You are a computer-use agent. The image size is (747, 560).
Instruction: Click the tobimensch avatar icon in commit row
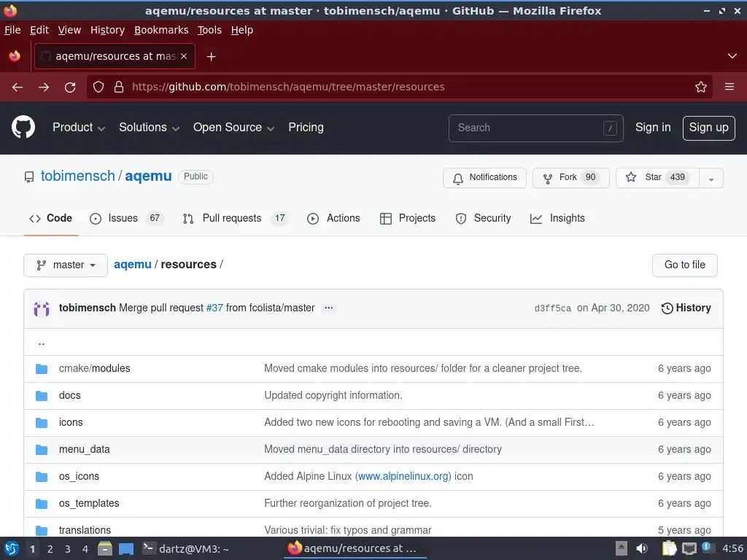[x=42, y=308]
